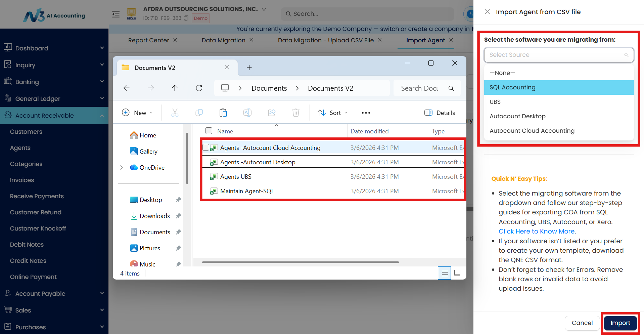Screen dimensions: 644x335
Task: Click the Copy icon in Explorer toolbar
Action: click(x=199, y=113)
